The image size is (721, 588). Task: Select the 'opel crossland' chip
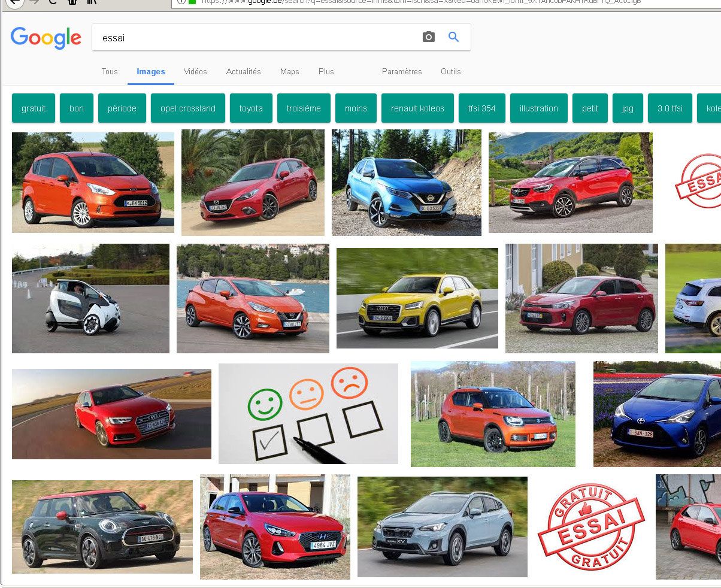188,108
